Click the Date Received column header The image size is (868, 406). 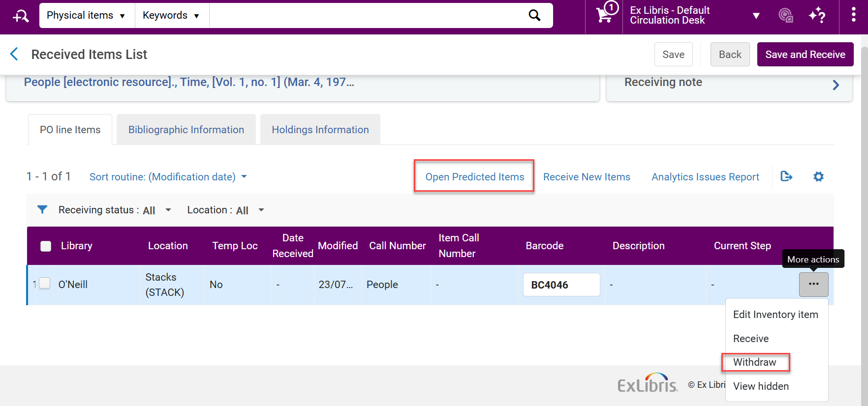pos(293,246)
